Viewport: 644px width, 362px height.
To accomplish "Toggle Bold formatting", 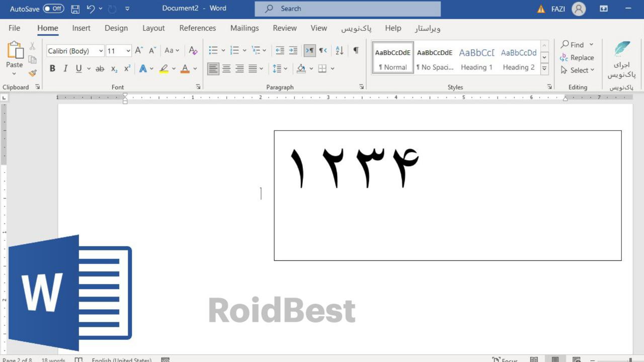I will pos(52,68).
